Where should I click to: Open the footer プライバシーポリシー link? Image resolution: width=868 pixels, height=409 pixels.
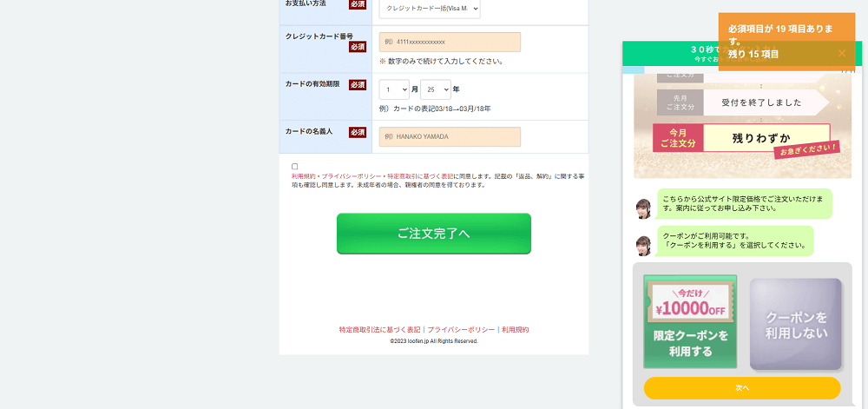(460, 330)
